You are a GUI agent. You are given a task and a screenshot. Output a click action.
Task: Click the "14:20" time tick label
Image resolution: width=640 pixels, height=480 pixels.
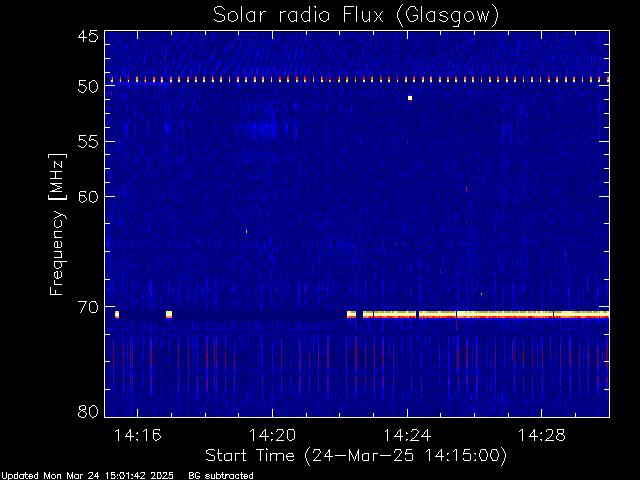coord(272,435)
